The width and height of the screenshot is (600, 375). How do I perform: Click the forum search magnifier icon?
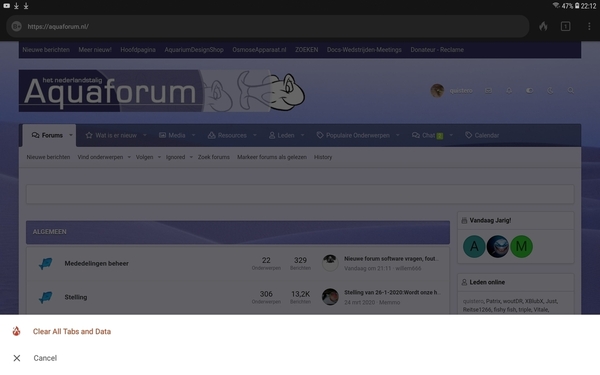pyautogui.click(x=571, y=91)
